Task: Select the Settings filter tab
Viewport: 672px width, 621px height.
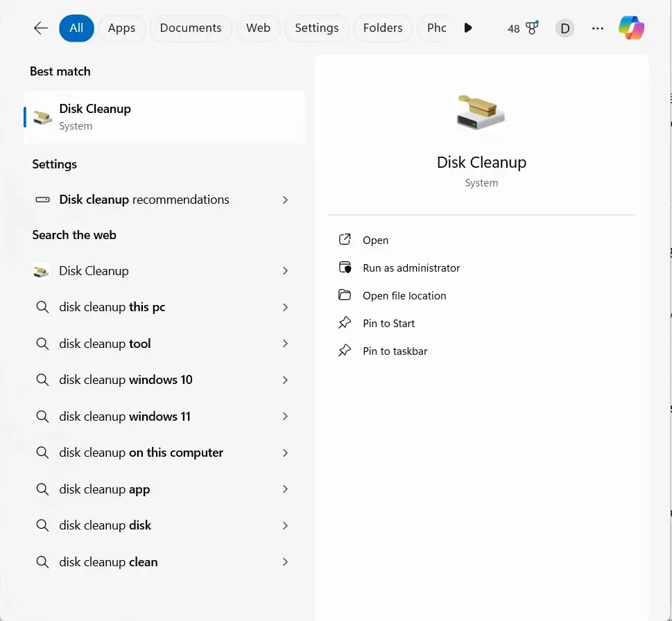Action: coord(316,28)
